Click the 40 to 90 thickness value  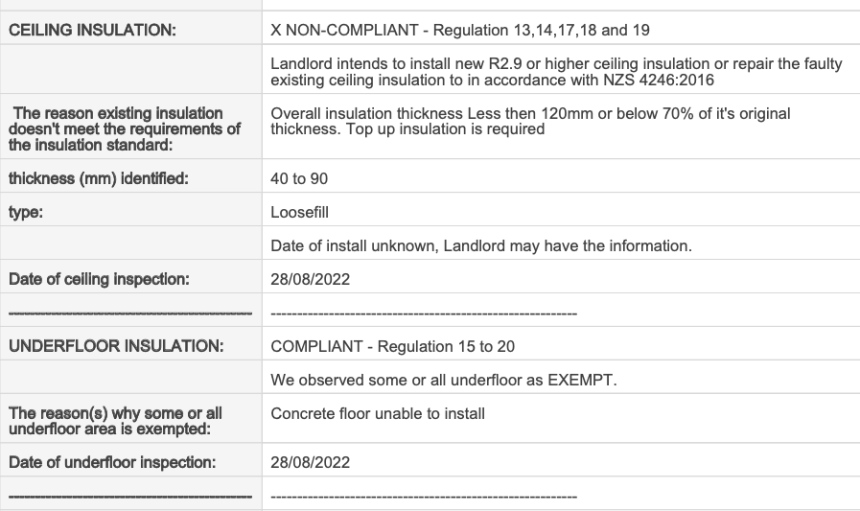point(299,179)
